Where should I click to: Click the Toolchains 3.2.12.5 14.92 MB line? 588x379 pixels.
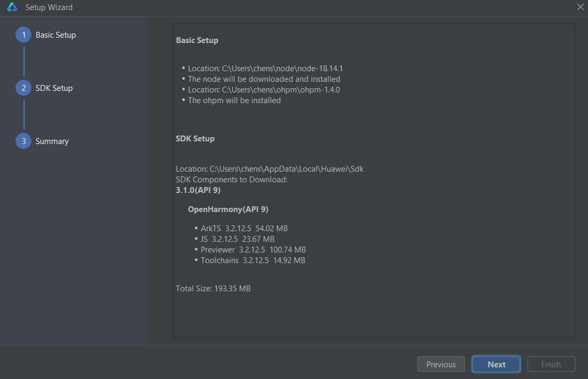pos(253,260)
